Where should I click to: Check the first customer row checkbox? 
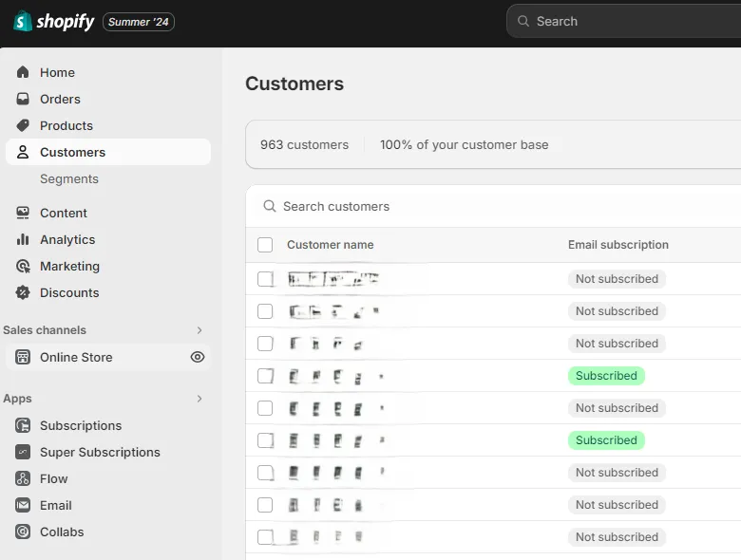click(265, 279)
